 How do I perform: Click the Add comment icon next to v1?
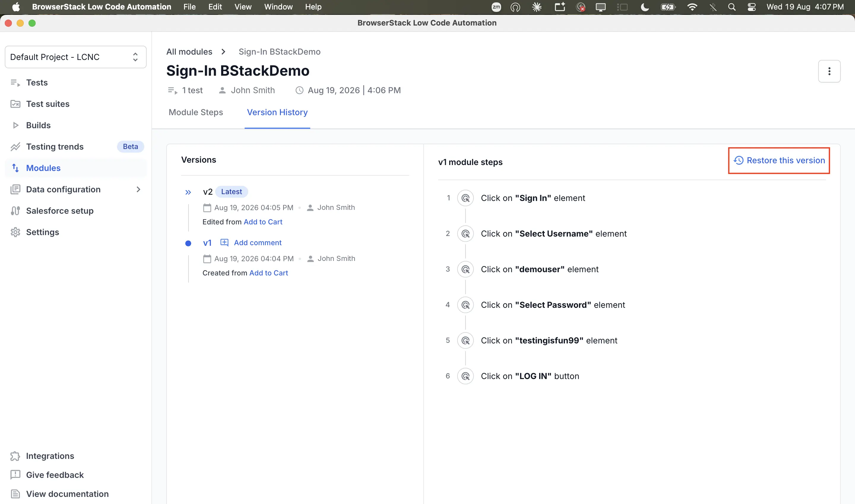(x=224, y=243)
